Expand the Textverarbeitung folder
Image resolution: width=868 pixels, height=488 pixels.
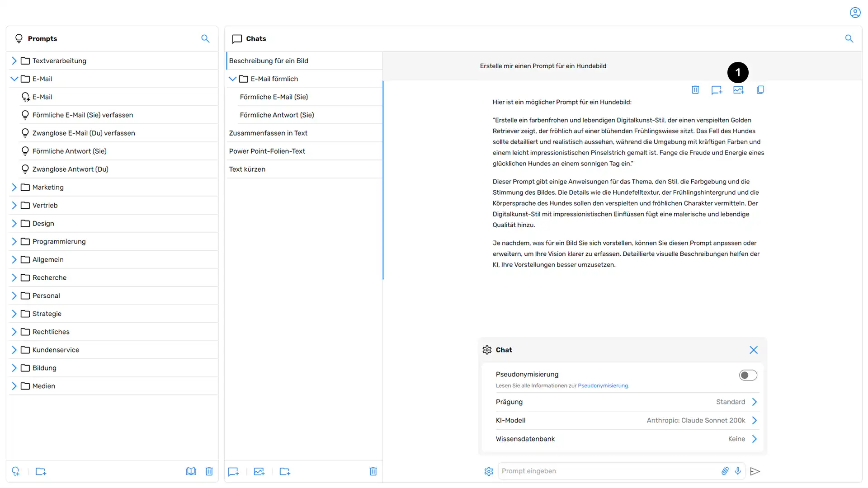click(x=13, y=60)
